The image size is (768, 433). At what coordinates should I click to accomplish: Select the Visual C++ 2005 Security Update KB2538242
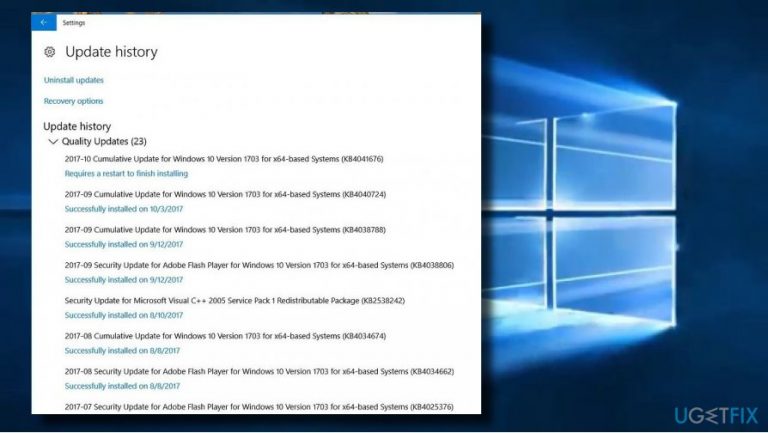235,300
